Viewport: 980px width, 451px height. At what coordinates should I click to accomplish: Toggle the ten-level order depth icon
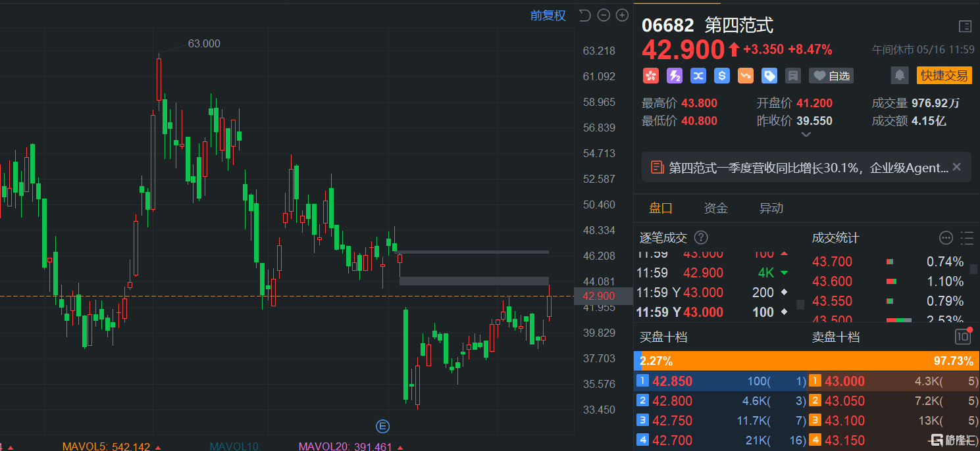963,337
